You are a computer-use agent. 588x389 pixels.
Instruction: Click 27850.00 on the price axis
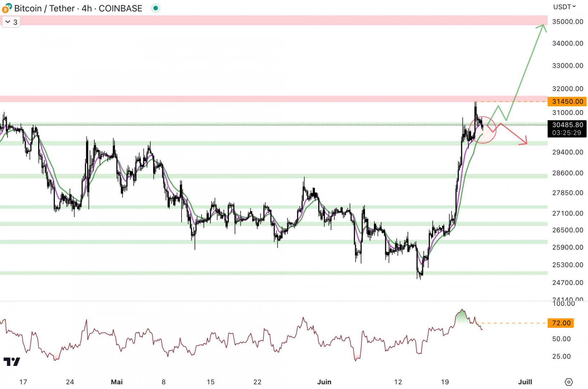pyautogui.click(x=568, y=193)
